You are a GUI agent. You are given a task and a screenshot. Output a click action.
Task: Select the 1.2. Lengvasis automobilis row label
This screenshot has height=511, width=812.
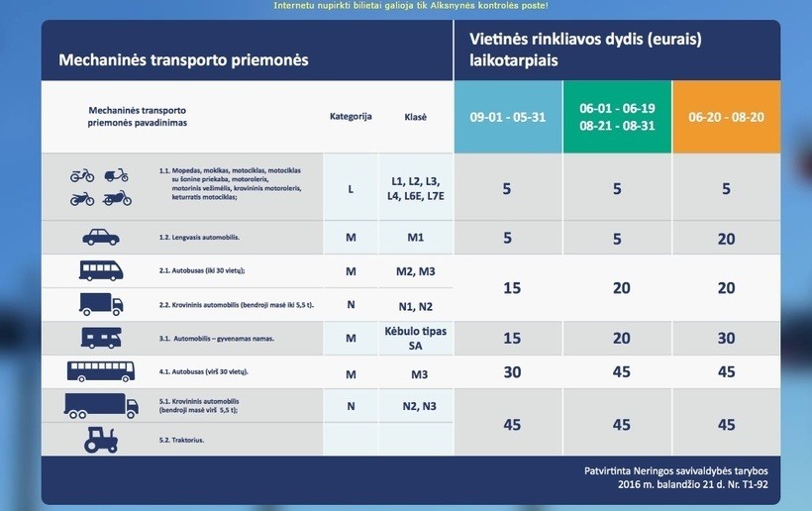coord(199,238)
